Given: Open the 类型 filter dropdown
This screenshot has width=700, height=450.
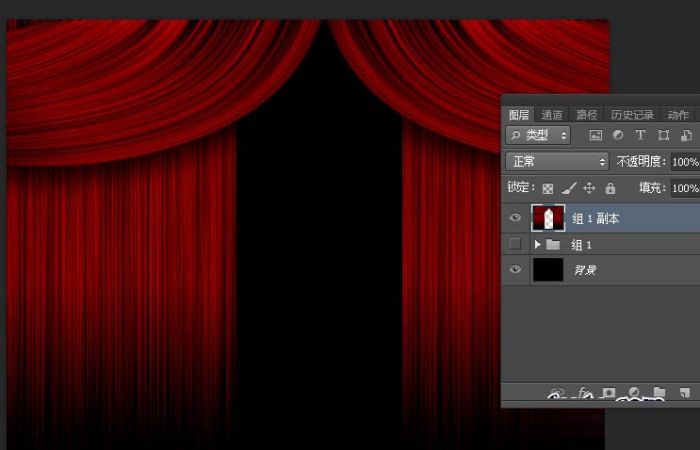Looking at the screenshot, I should click(x=537, y=135).
